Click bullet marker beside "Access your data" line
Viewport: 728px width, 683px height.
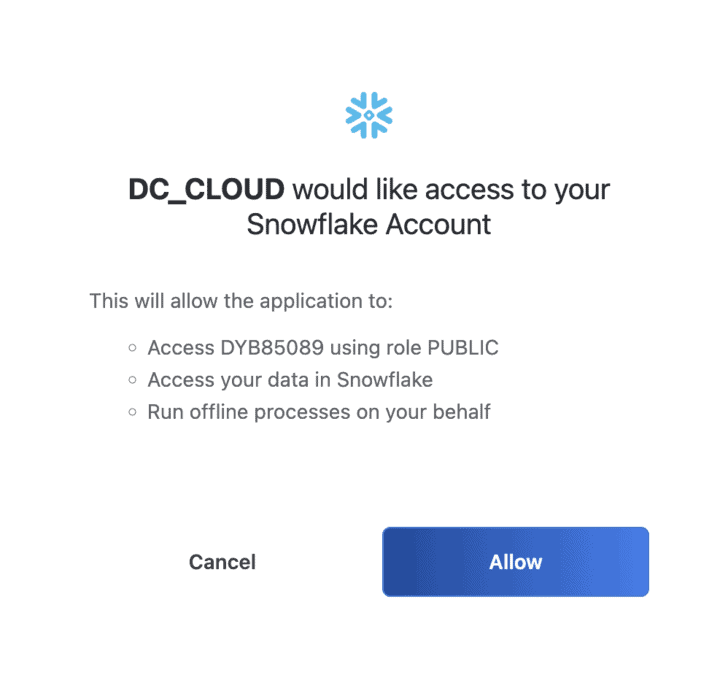[132, 380]
